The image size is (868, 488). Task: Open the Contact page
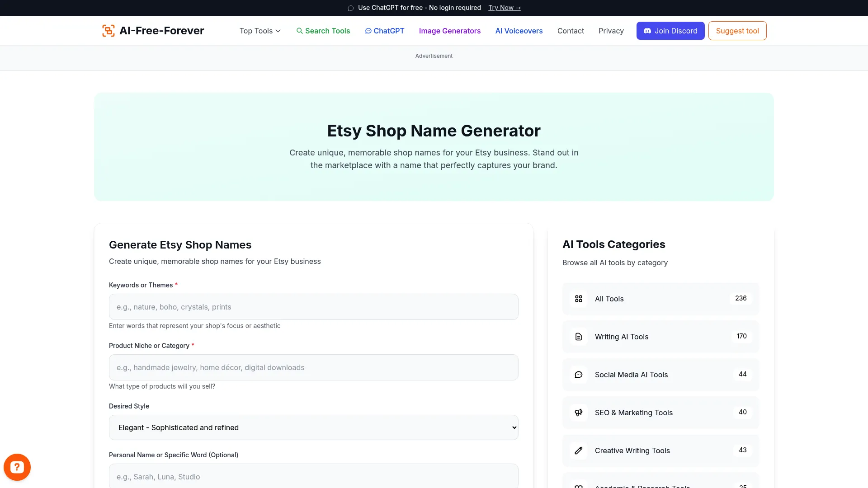pyautogui.click(x=571, y=31)
